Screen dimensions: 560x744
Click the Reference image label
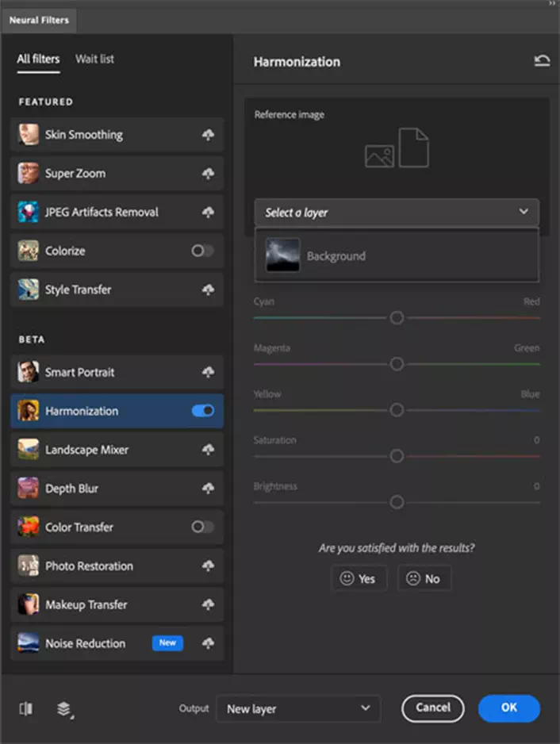[x=289, y=114]
